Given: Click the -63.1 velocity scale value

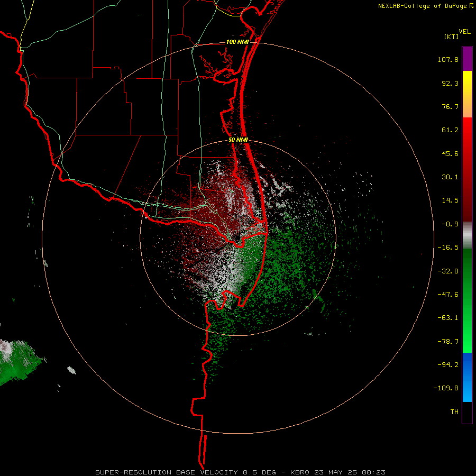Looking at the screenshot, I should click(448, 318).
